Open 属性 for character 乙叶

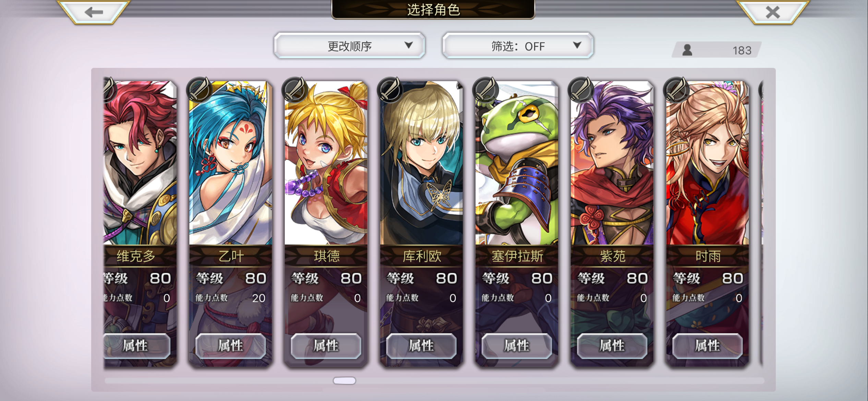tap(231, 345)
